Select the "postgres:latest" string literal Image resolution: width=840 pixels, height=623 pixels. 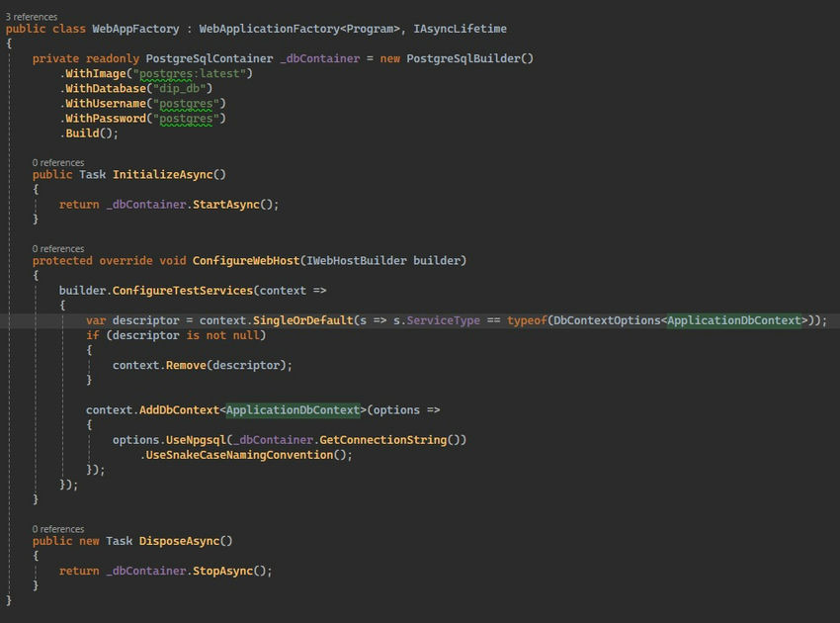(189, 73)
